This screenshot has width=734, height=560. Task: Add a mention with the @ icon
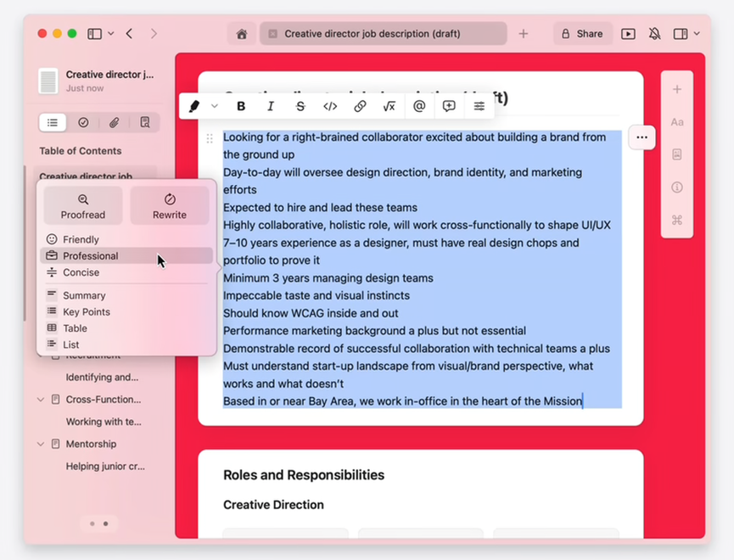click(x=419, y=106)
